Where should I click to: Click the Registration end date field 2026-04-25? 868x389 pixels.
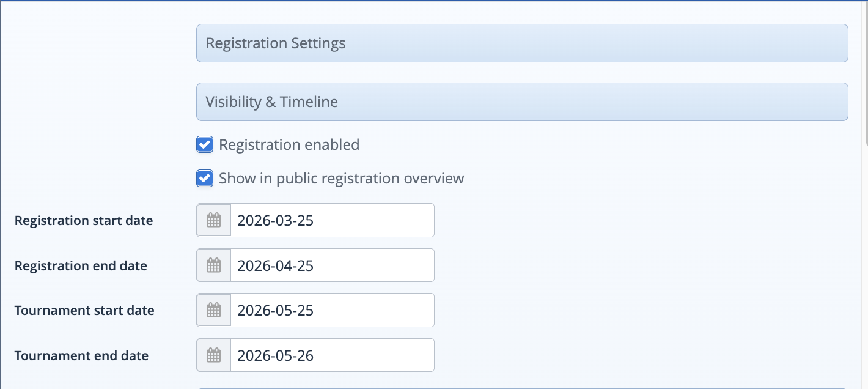click(332, 265)
